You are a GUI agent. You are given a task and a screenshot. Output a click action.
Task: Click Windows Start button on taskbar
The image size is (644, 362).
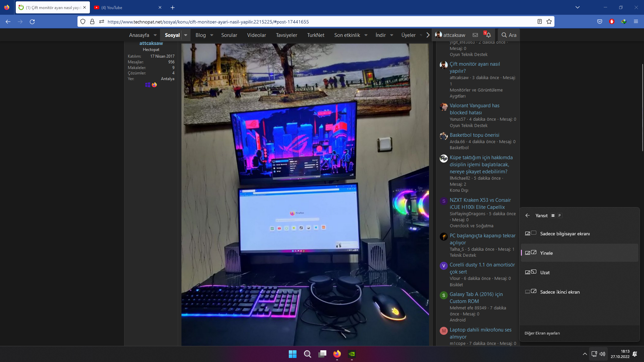(x=292, y=354)
